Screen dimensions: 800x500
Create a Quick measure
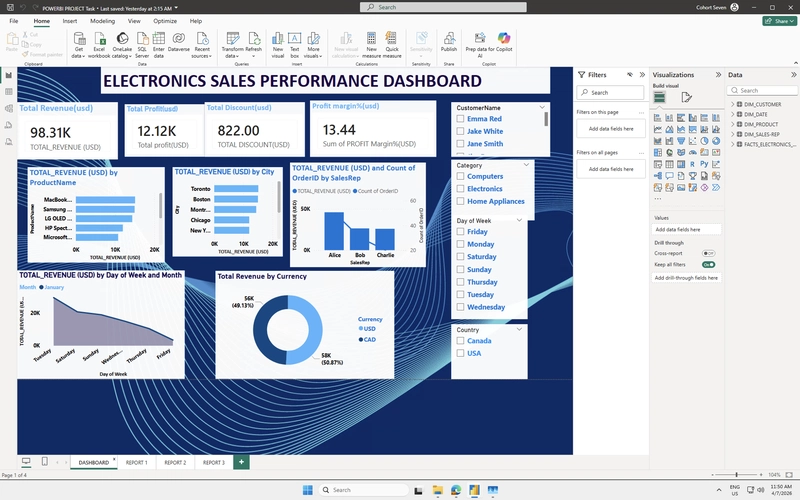click(x=392, y=44)
